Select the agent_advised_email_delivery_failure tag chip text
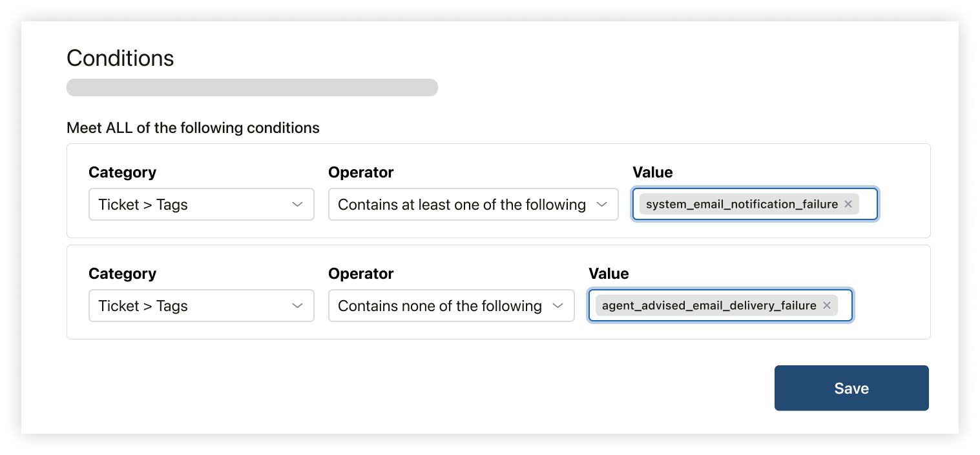980x455 pixels. tap(709, 306)
